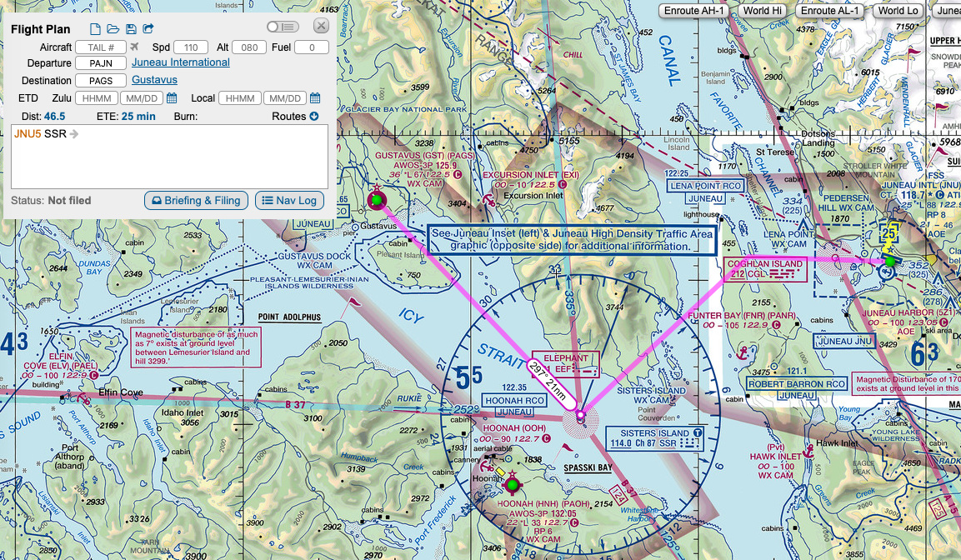Select the Hoonah airport green marker
Screen dimensions: 961x560
(513, 485)
